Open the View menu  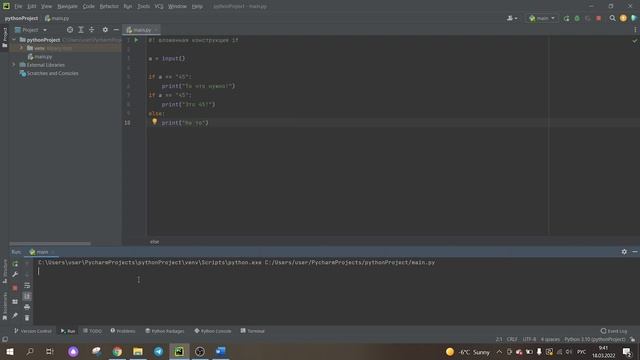coord(47,7)
